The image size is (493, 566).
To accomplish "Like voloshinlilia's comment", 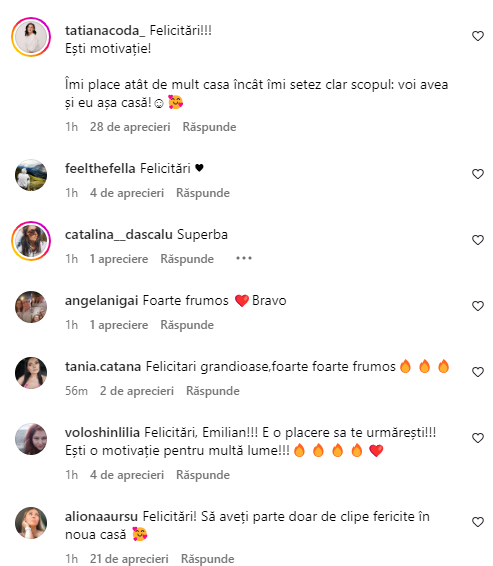I will click(477, 438).
